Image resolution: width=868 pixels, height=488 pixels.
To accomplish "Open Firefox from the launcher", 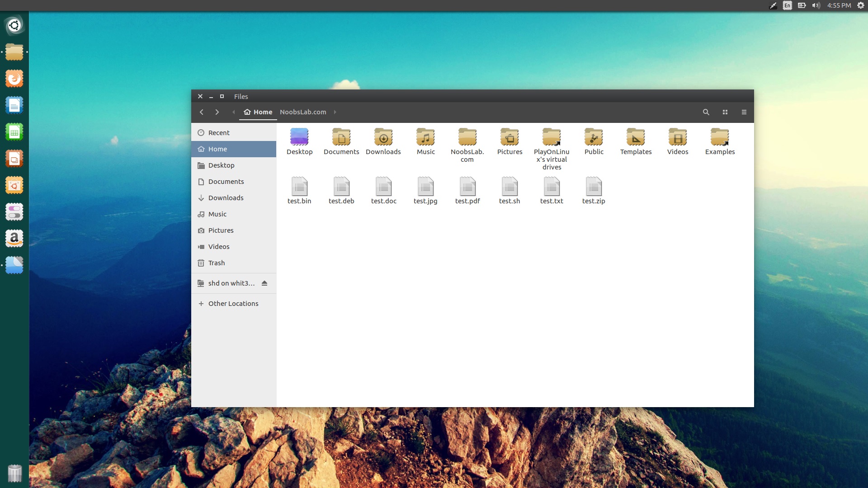I will click(x=14, y=78).
